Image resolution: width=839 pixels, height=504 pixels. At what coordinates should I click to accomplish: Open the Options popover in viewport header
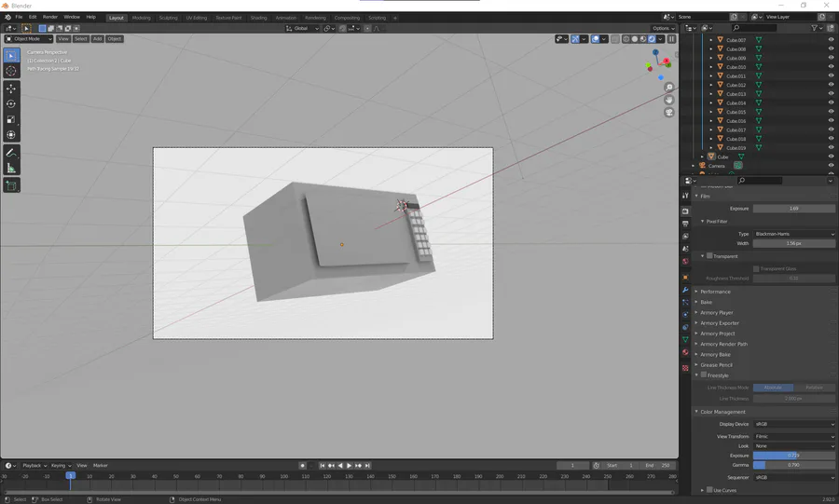[664, 28]
